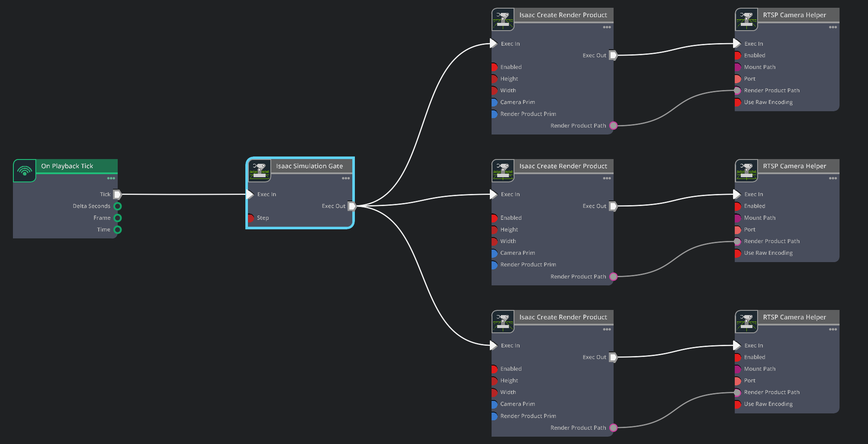Open the Isaac Simulation Gate three-dot menu
This screenshot has width=868, height=444.
tap(346, 178)
